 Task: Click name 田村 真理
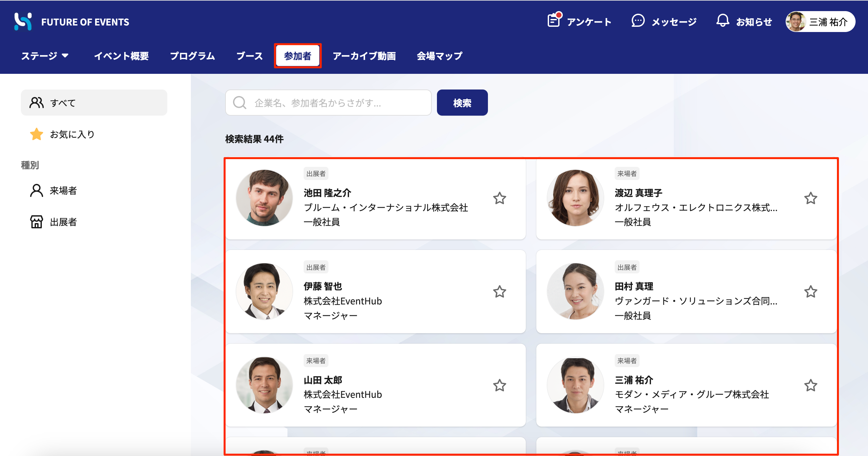pyautogui.click(x=634, y=286)
